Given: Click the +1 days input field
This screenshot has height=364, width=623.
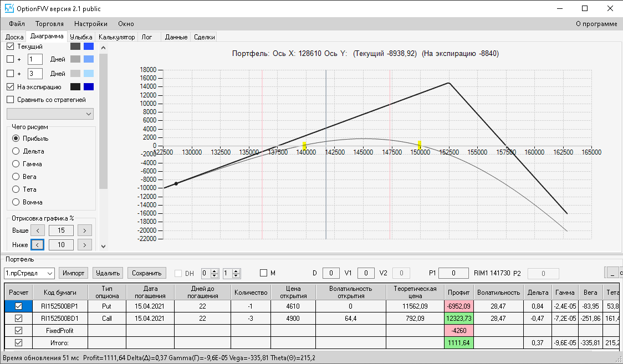Looking at the screenshot, I should pyautogui.click(x=35, y=59).
